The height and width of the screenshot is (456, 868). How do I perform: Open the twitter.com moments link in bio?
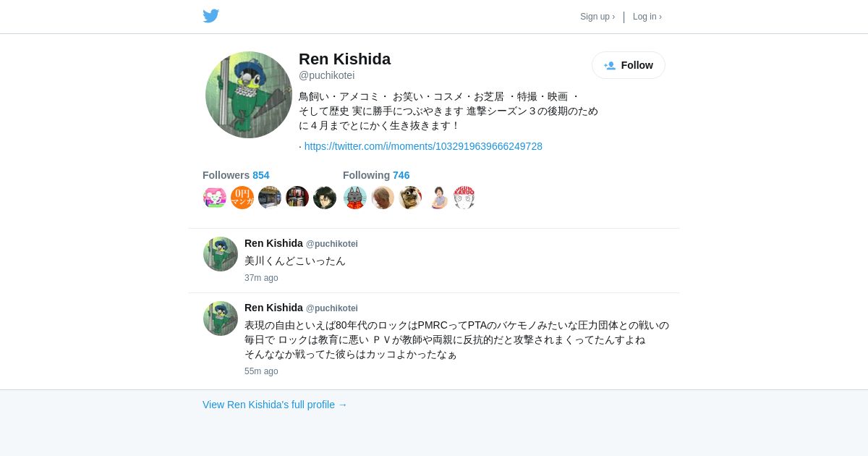[x=423, y=146]
